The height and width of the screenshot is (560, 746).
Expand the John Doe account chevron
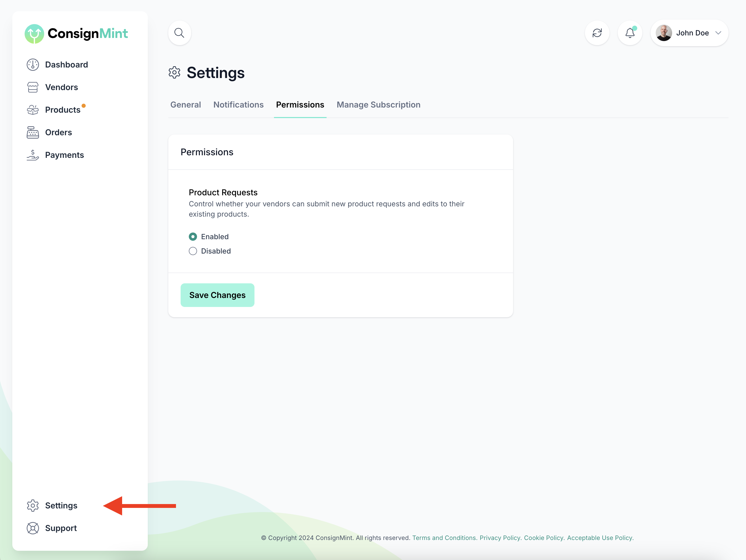(718, 33)
